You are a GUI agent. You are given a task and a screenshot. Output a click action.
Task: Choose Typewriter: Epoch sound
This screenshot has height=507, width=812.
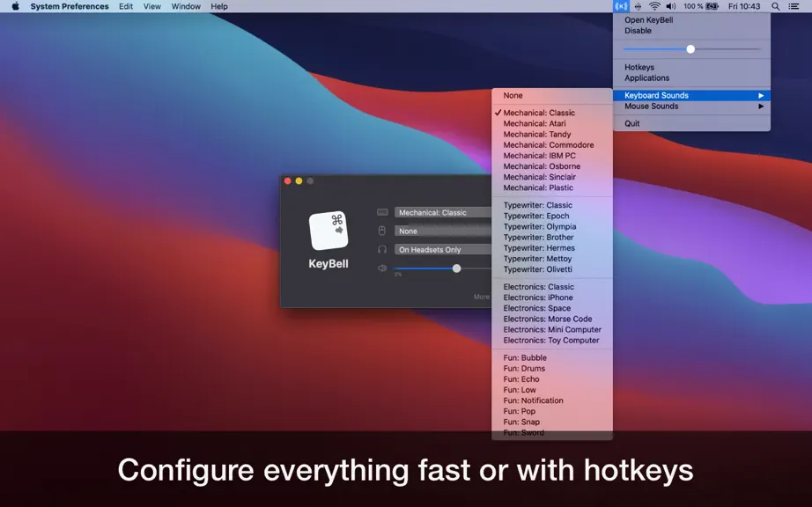[x=552, y=216]
